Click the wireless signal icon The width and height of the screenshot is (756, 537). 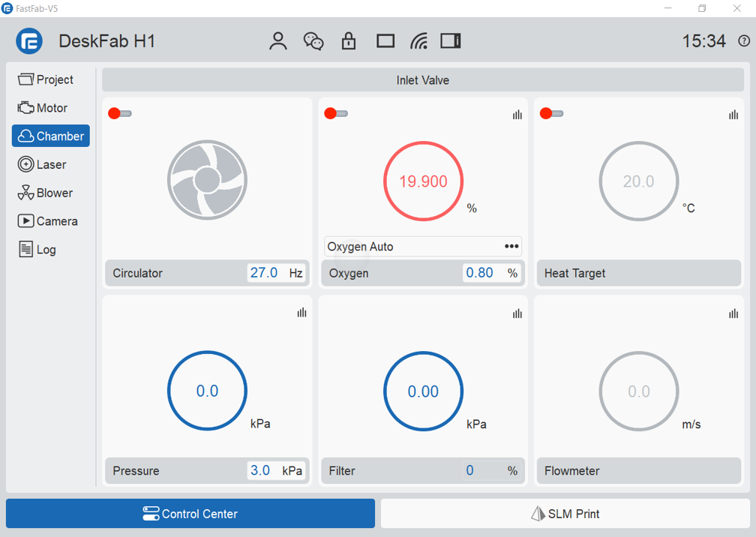click(418, 41)
